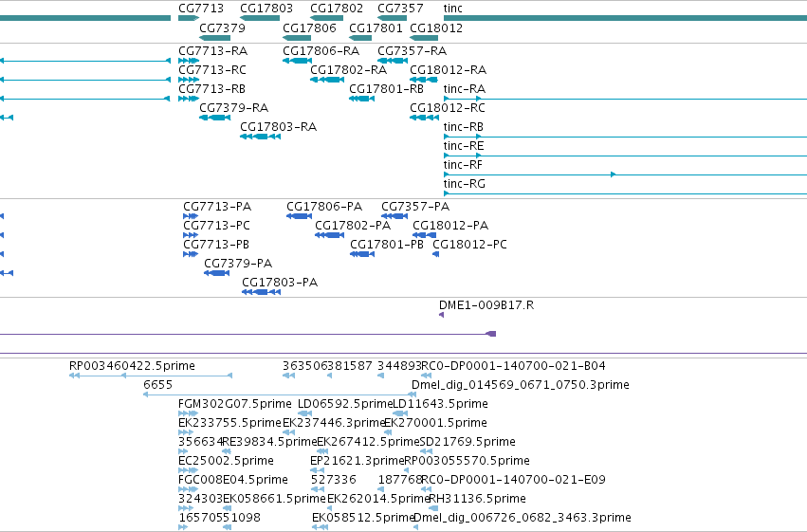Image resolution: width=807 pixels, height=532 pixels.
Task: Select the CG17803 gene label
Action: [x=266, y=9]
